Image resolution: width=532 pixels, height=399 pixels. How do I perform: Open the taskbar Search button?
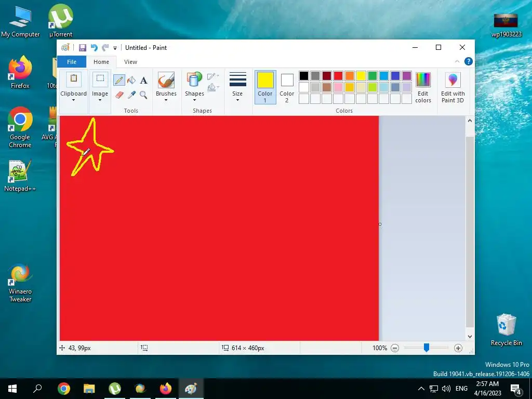(37, 389)
